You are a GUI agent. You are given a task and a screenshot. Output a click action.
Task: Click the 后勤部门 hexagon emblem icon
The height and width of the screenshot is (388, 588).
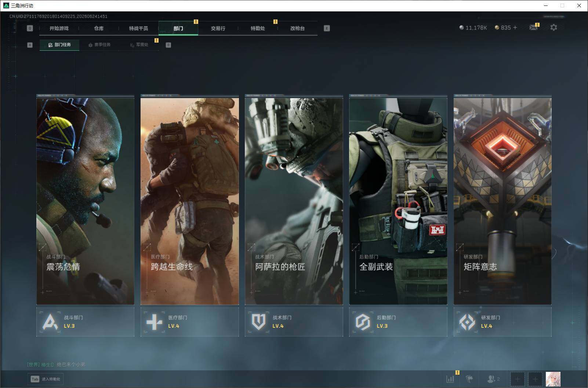coord(363,322)
